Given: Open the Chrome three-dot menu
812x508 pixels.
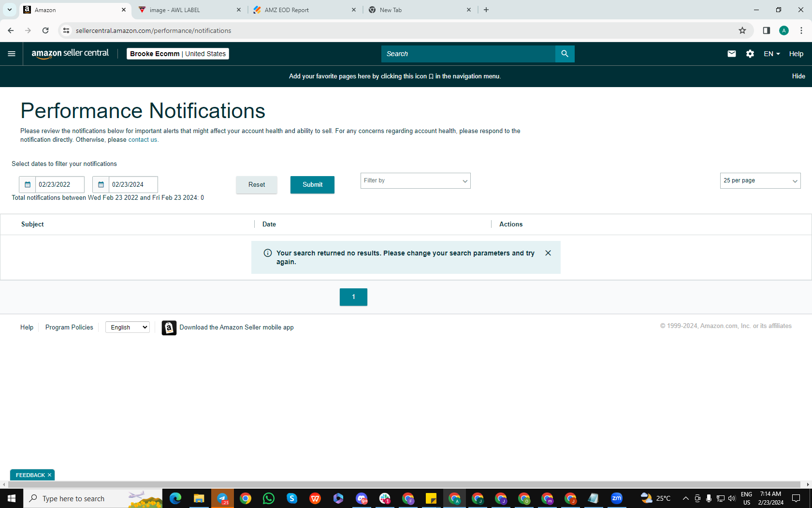Looking at the screenshot, I should tap(801, 30).
